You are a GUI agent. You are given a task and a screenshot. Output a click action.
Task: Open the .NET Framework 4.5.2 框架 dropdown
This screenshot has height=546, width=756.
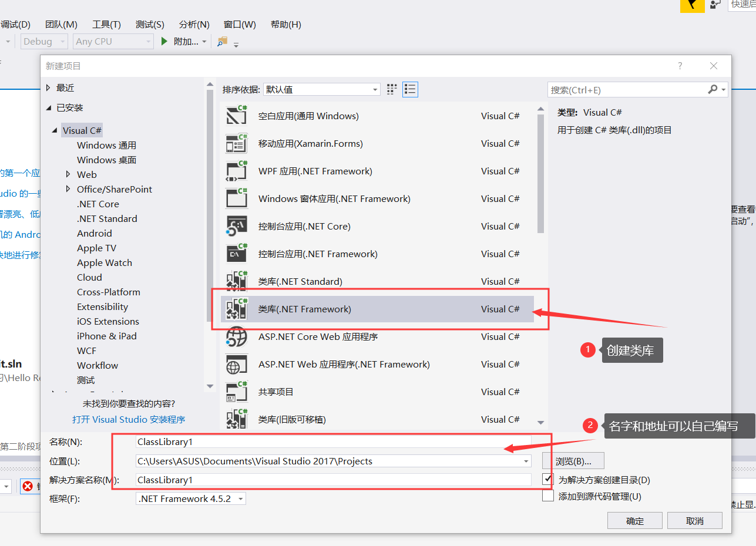coord(190,498)
